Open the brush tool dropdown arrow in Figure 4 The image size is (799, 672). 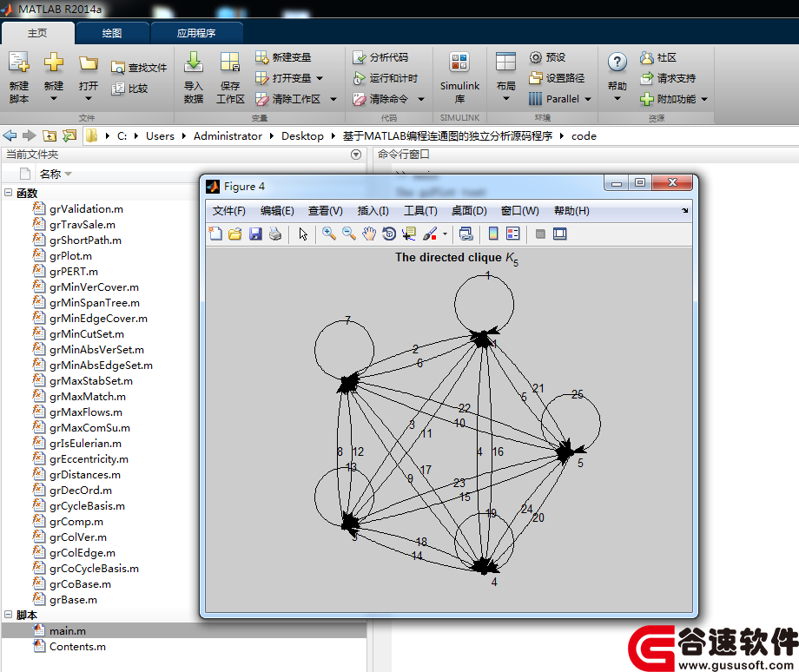pyautogui.click(x=445, y=234)
